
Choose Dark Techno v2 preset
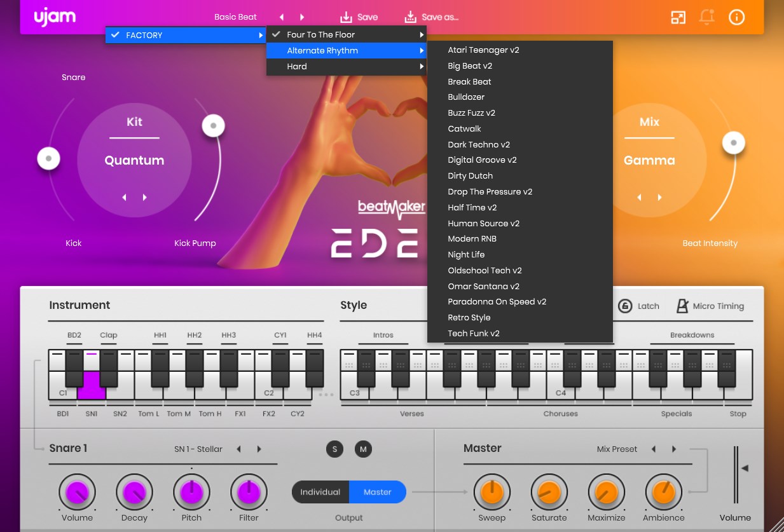478,144
